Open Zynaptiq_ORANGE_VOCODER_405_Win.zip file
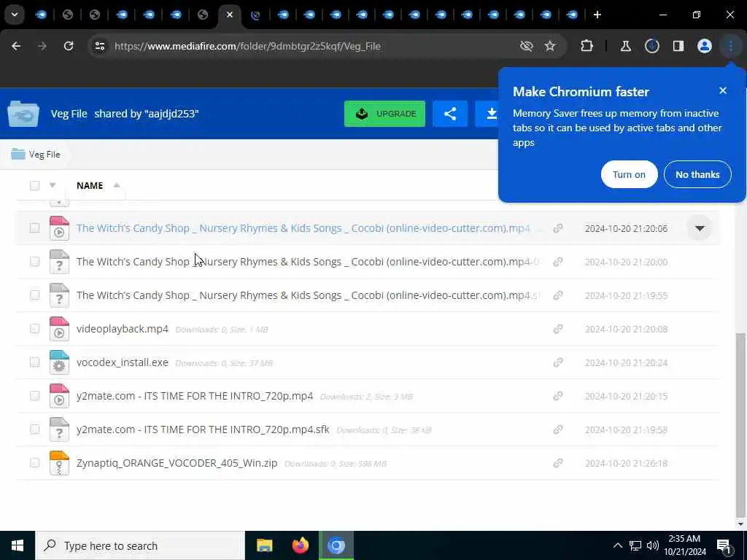This screenshot has height=560, width=747. pos(177,463)
